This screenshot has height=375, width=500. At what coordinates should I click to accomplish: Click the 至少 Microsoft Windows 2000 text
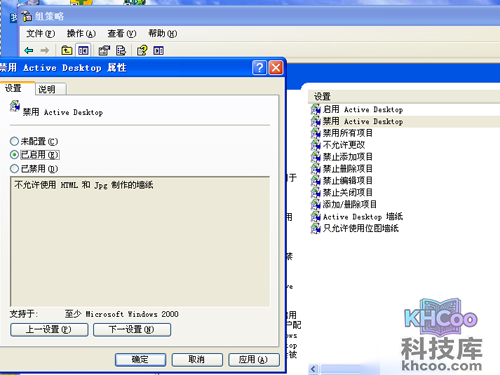[x=122, y=314]
